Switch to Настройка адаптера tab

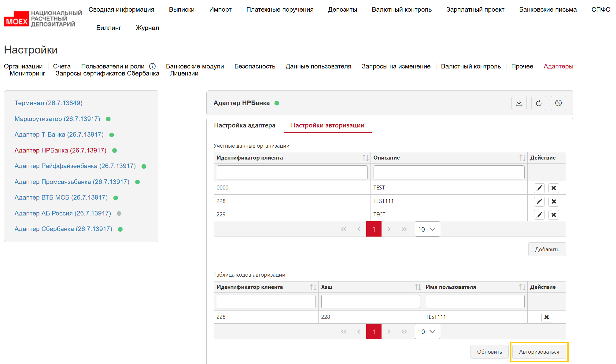[245, 125]
